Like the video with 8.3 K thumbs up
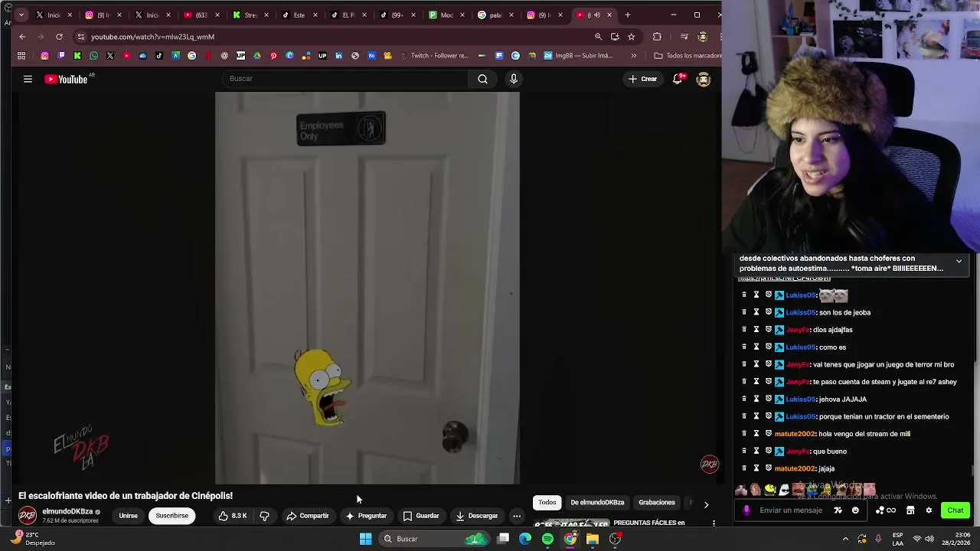 coord(233,516)
